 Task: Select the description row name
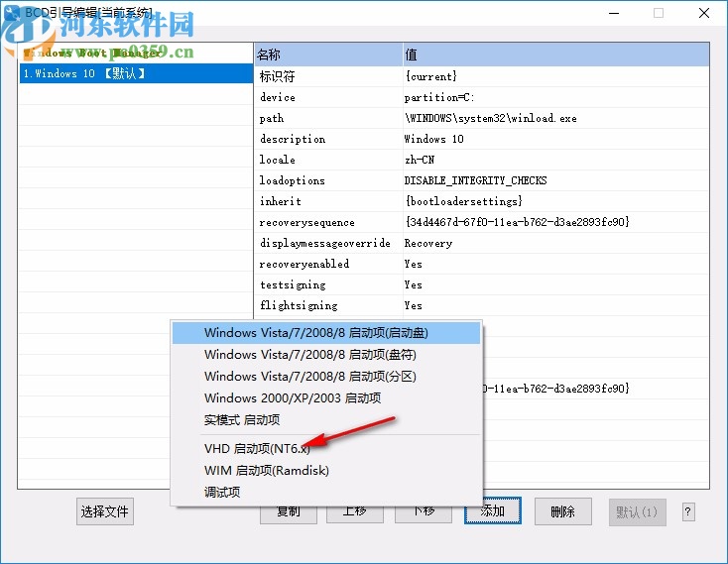click(293, 139)
